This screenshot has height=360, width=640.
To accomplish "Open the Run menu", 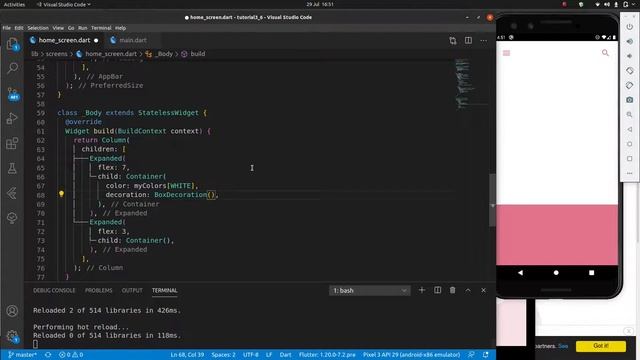I will pos(82,28).
